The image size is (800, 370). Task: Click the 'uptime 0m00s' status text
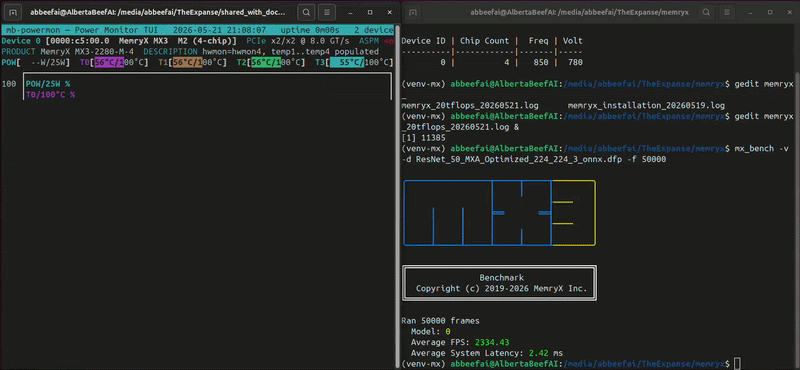click(310, 30)
